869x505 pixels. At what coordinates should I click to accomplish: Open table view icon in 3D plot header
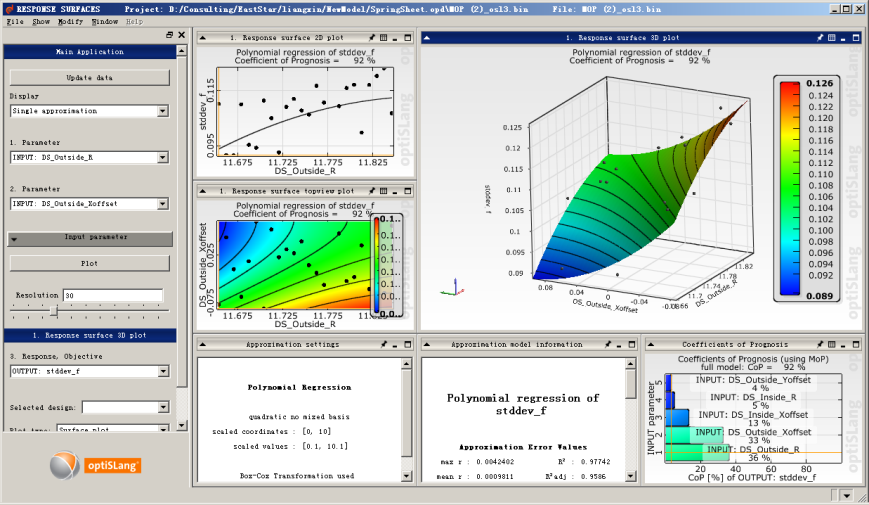point(831,38)
